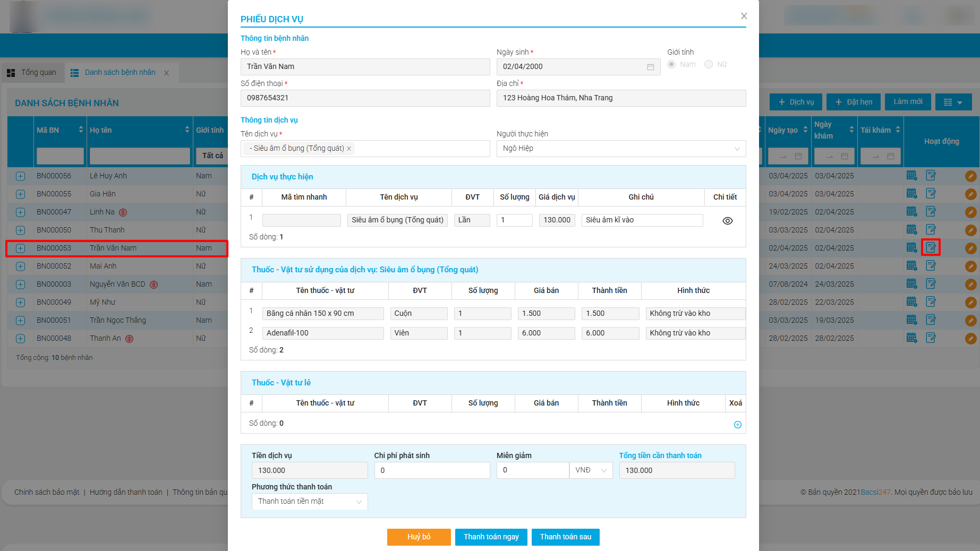Image resolution: width=980 pixels, height=551 pixels.
Task: Open the service form icon for 28/02/2025 22/03/2025 row
Action: [931, 302]
